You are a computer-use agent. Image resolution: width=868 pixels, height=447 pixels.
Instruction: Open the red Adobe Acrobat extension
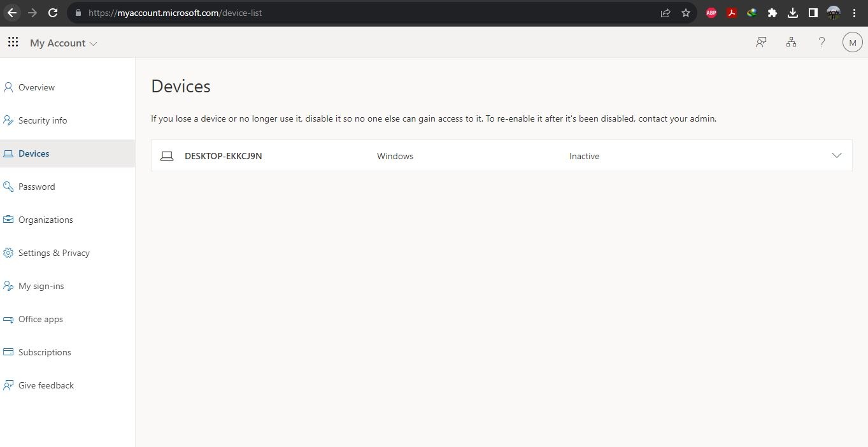pos(732,13)
